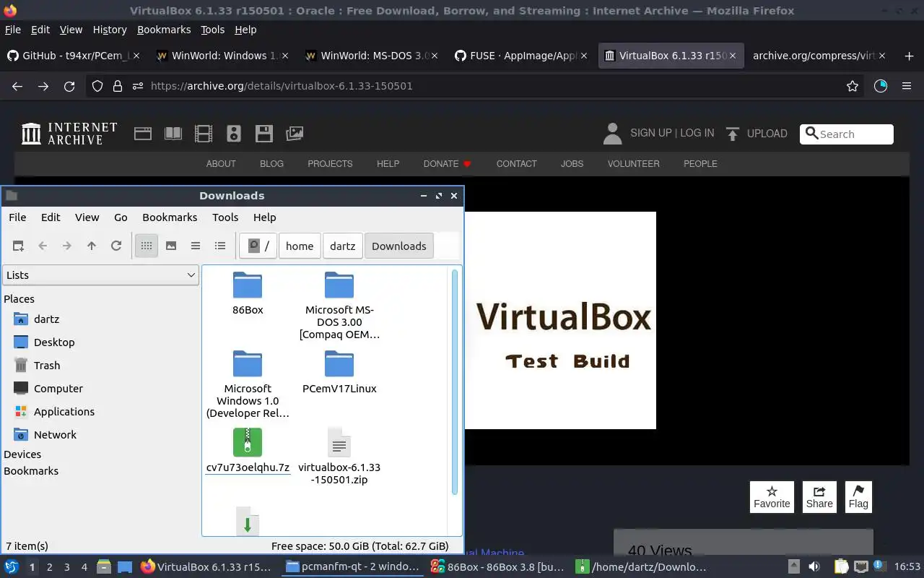Click Internet Archive logo

(69, 134)
